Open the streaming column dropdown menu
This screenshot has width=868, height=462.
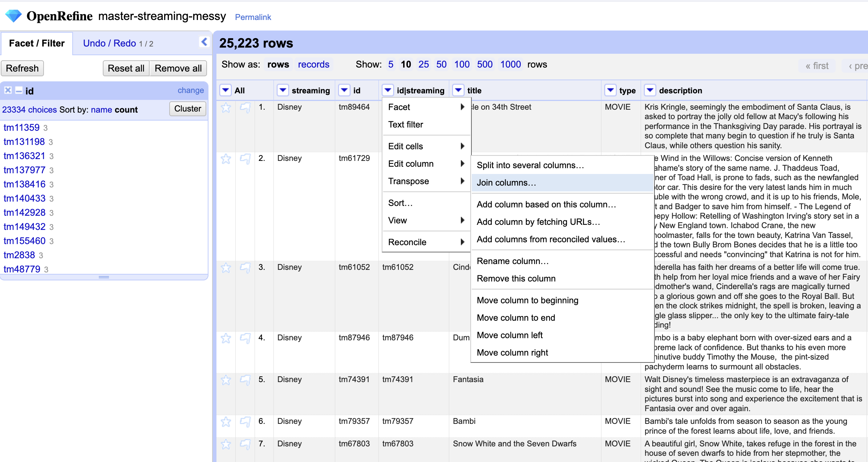[x=283, y=90]
